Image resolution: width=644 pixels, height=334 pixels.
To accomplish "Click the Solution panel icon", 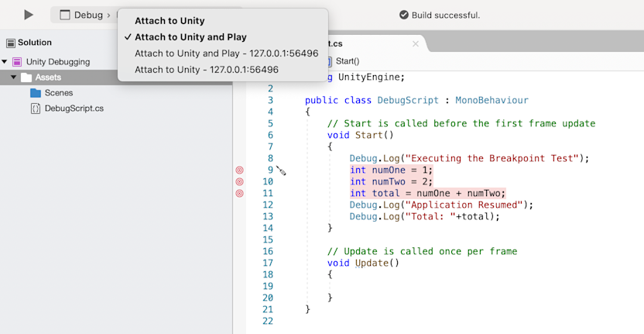I will point(11,43).
